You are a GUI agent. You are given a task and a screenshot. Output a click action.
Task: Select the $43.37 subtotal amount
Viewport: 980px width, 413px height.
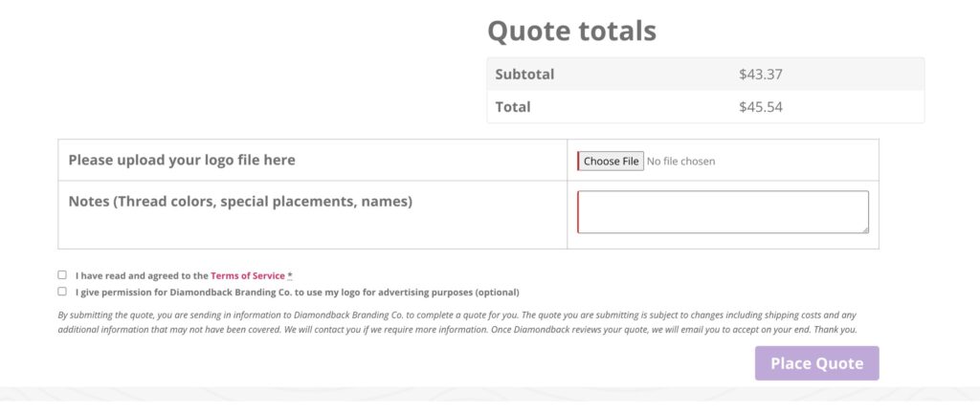click(761, 75)
